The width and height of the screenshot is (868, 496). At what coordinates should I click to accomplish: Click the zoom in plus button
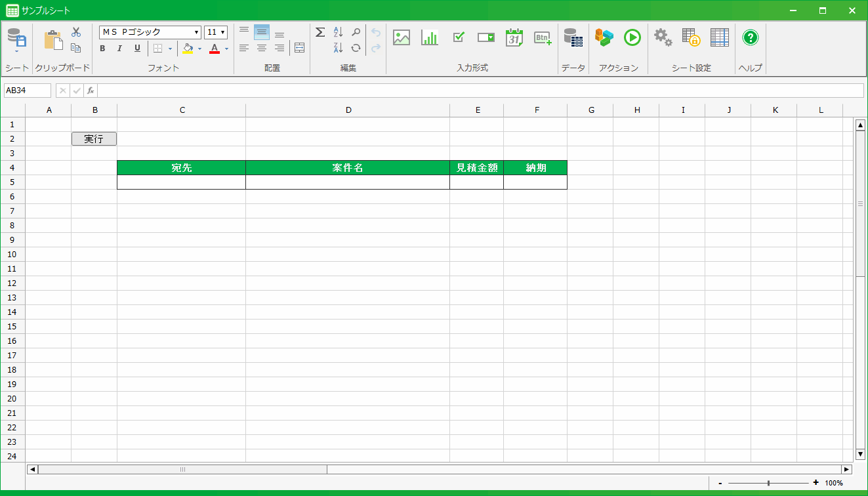[816, 483]
